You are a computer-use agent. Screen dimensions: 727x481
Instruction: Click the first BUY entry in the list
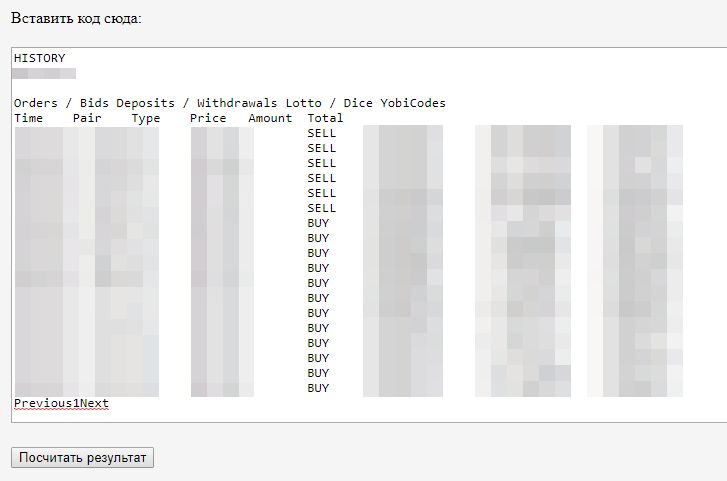pyautogui.click(x=318, y=223)
